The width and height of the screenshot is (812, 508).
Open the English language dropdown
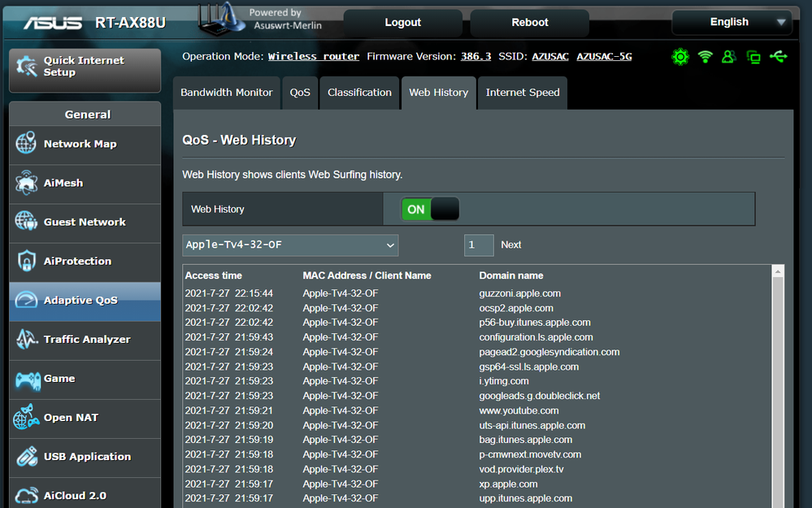(x=732, y=22)
